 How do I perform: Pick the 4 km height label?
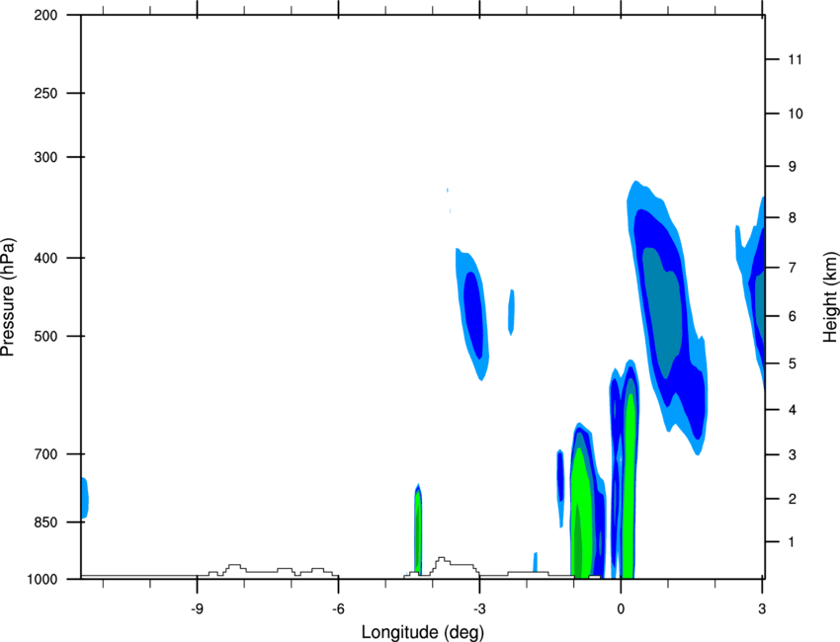coord(792,410)
